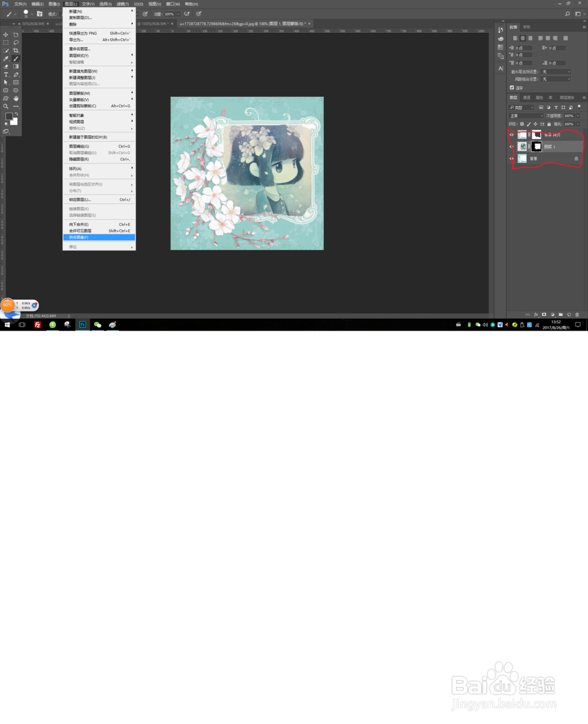Select the Ellipse shape tool

click(x=16, y=90)
